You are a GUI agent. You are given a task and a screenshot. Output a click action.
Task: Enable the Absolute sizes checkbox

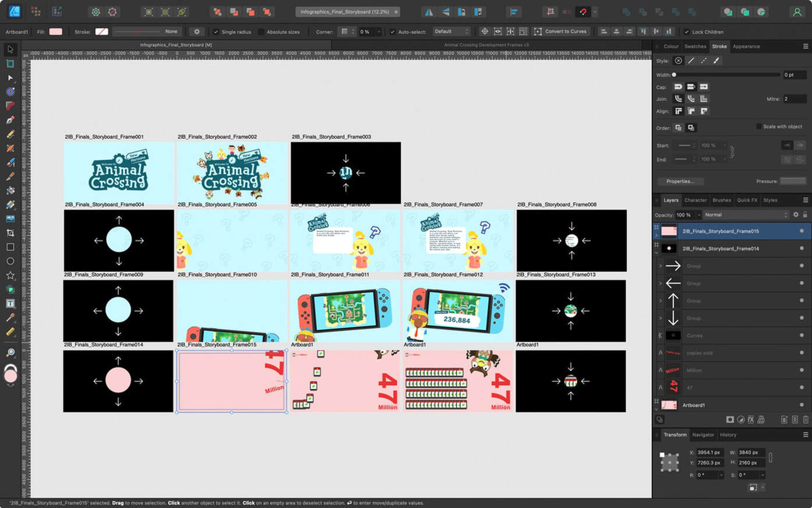261,32
